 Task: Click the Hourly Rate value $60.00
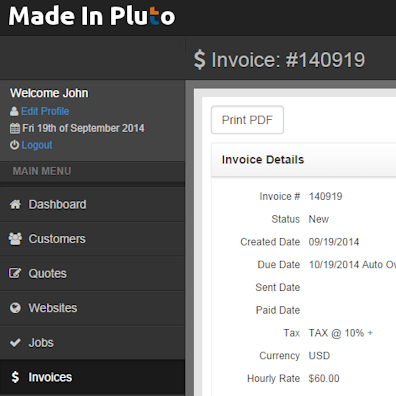324,378
